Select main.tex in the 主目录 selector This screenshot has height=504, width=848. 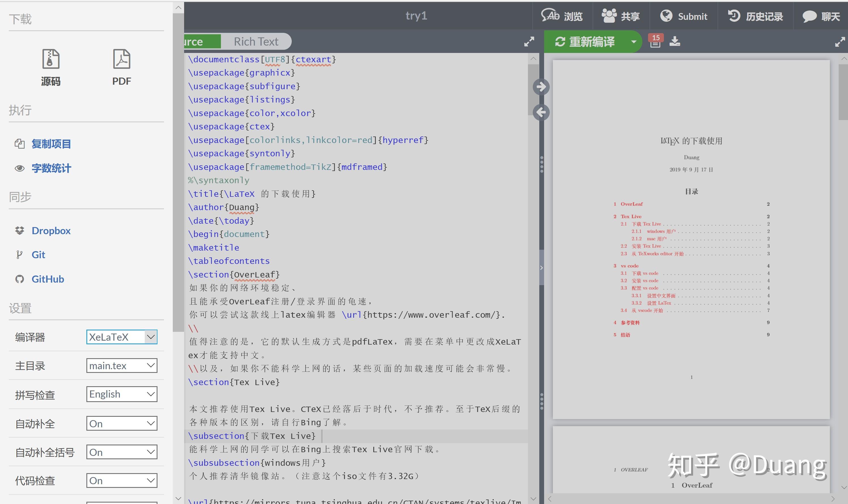pos(122,366)
